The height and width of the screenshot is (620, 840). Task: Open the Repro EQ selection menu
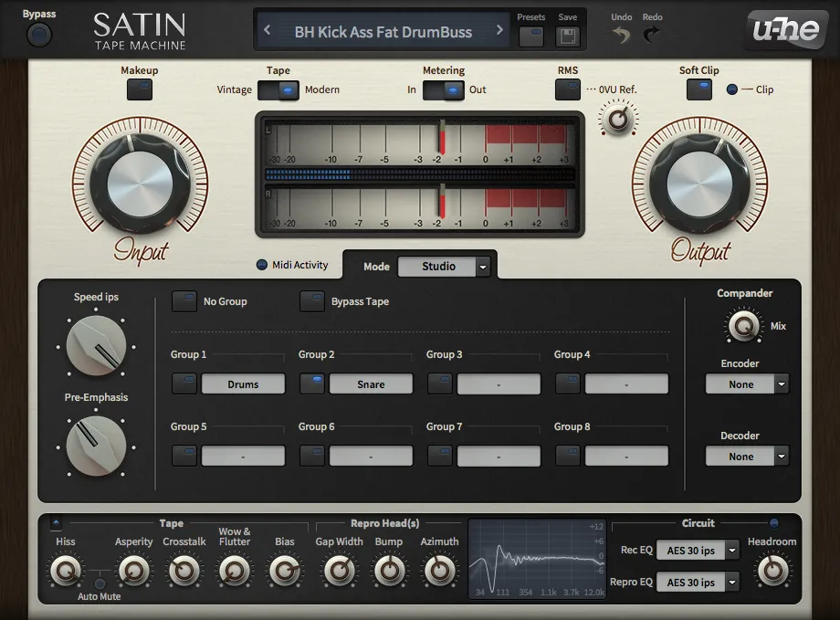698,582
